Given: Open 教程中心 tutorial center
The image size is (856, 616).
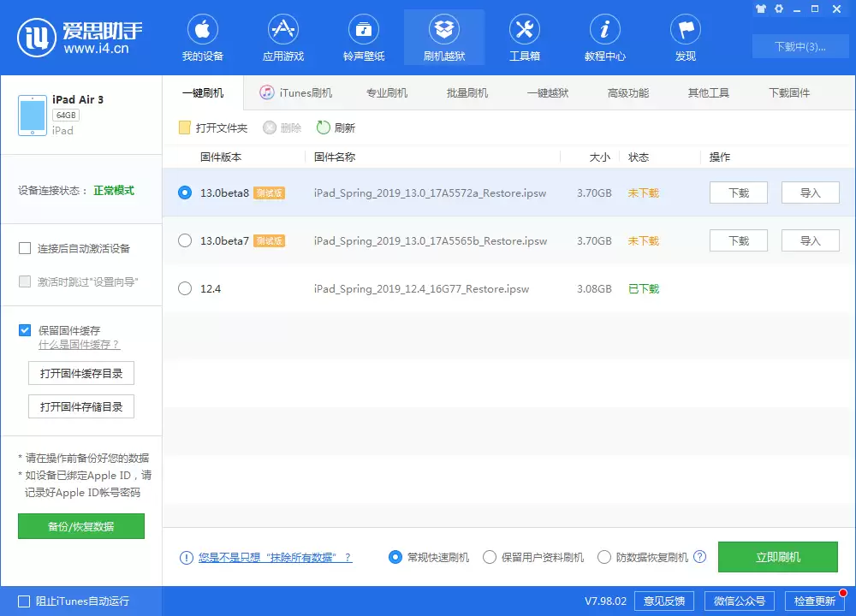Looking at the screenshot, I should click(x=605, y=38).
